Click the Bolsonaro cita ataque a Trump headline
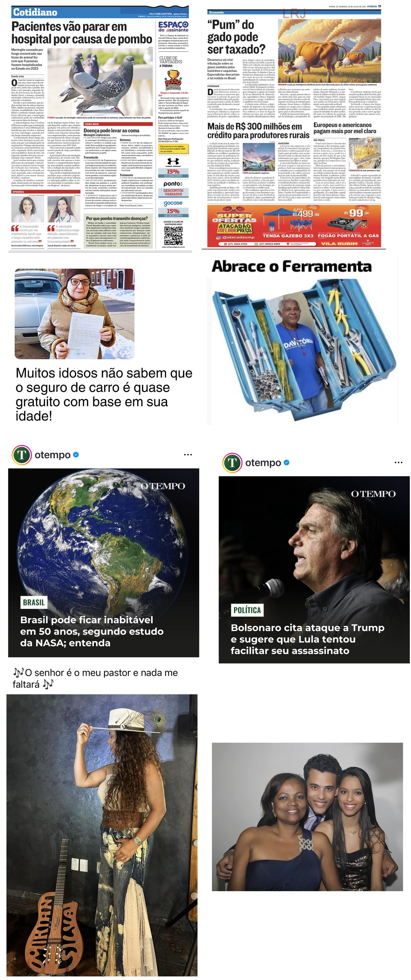The height and width of the screenshot is (980, 411). [307, 639]
